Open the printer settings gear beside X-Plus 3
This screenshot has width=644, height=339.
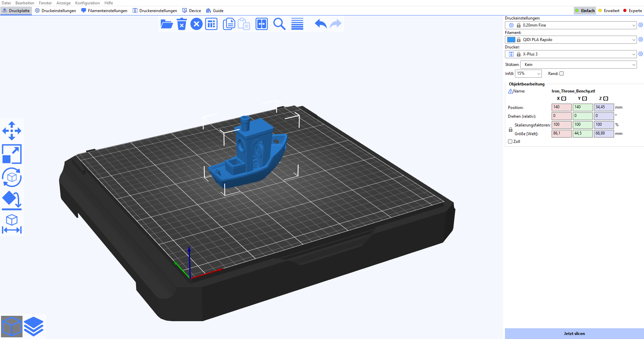tap(641, 54)
